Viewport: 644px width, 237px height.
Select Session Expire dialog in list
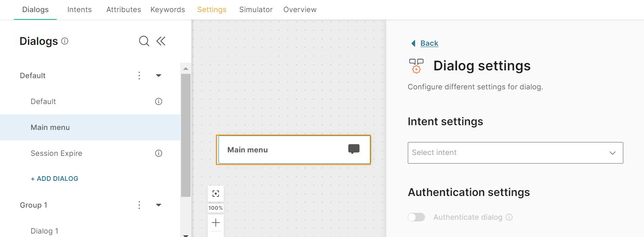pos(56,153)
